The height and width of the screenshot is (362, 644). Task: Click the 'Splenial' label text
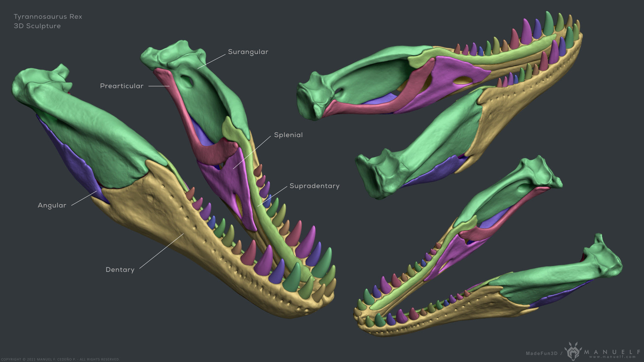click(x=288, y=135)
